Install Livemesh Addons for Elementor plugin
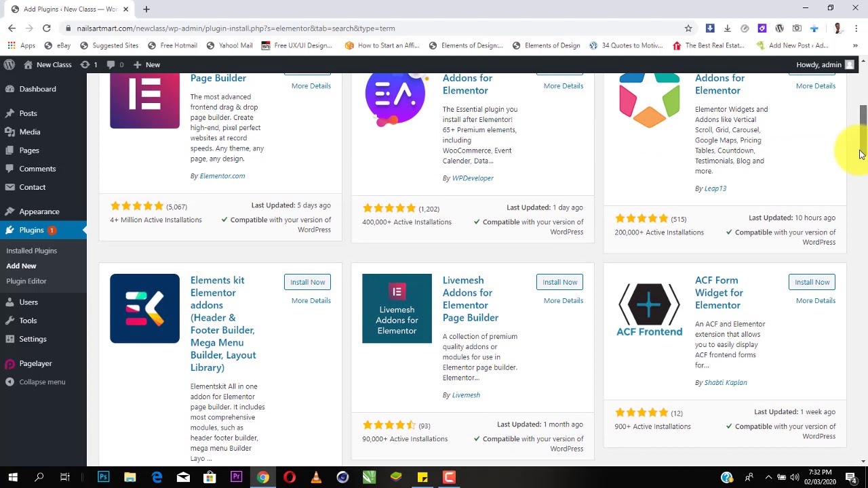Image resolution: width=868 pixels, height=488 pixels. point(560,282)
